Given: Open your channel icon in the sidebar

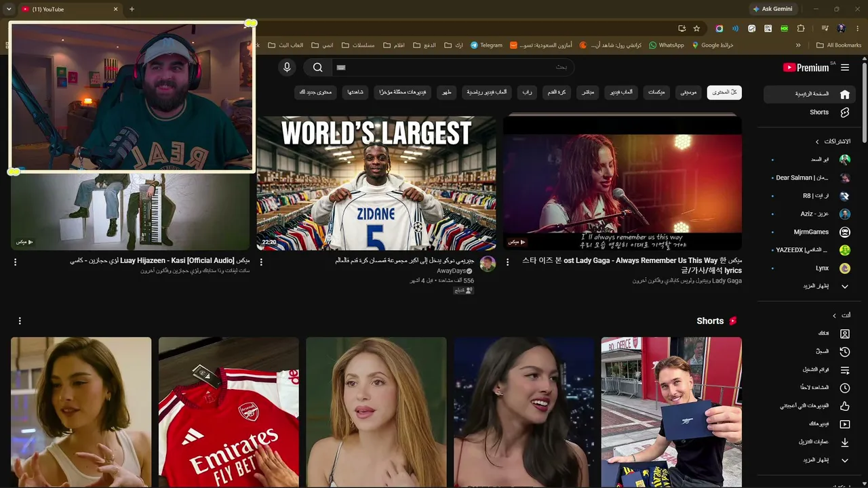Looking at the screenshot, I should [845, 333].
